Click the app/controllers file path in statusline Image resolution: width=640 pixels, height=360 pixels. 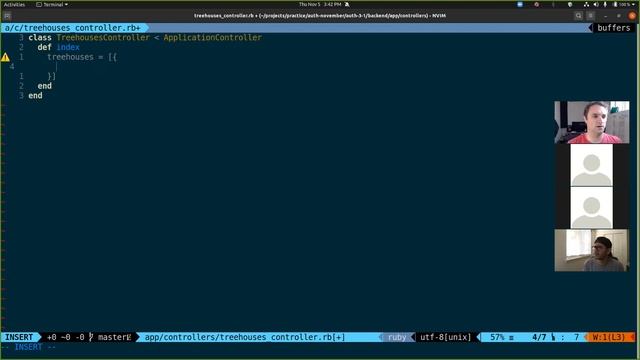(x=245, y=337)
